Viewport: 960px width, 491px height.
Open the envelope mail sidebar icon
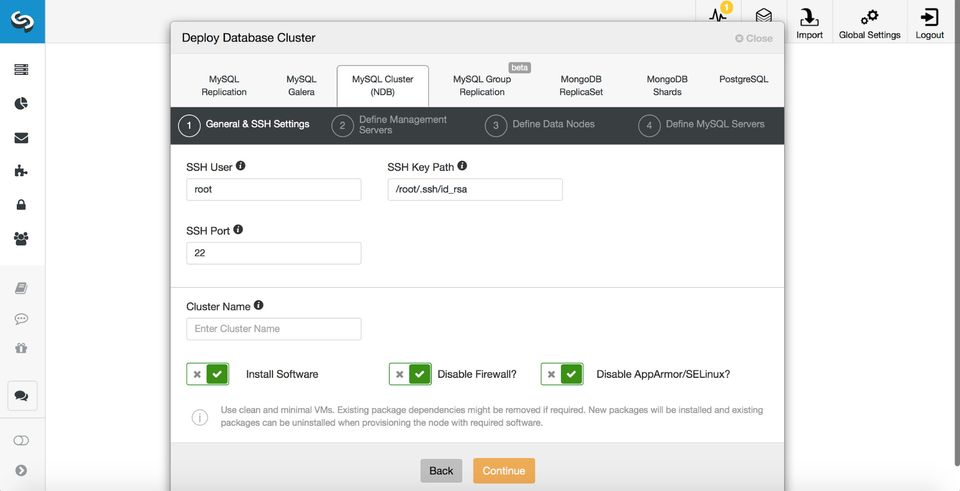tap(21, 138)
